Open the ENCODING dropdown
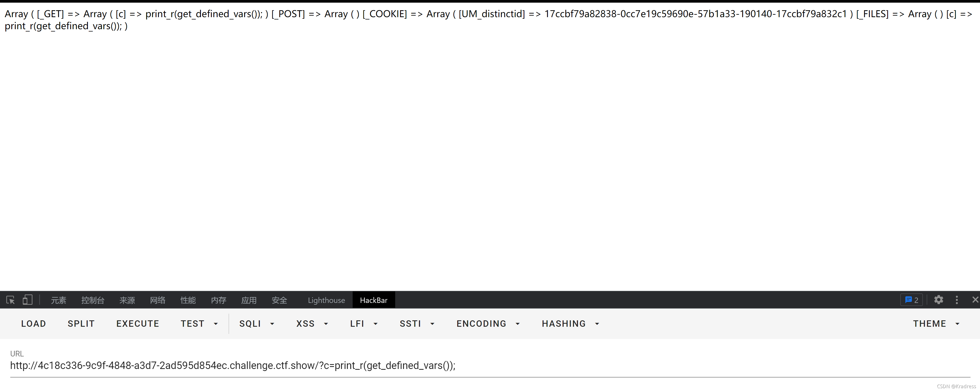Image resolution: width=980 pixels, height=391 pixels. tap(488, 323)
